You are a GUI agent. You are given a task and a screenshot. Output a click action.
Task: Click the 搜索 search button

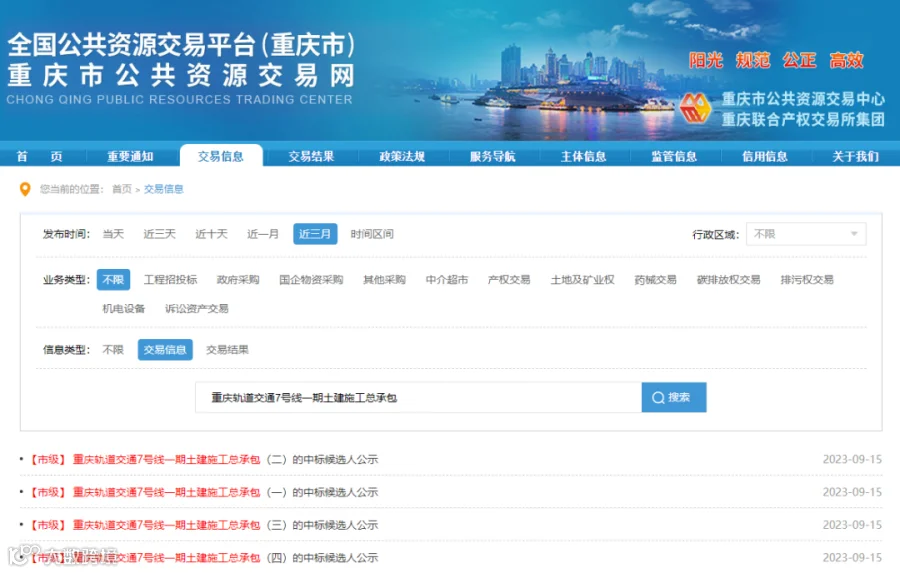(674, 397)
